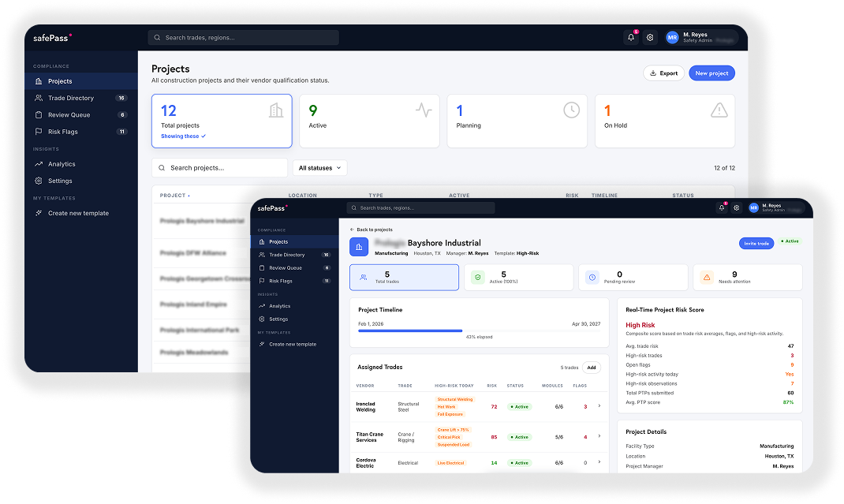Select the Needs attention card
This screenshot has height=504, width=844.
[x=748, y=278]
